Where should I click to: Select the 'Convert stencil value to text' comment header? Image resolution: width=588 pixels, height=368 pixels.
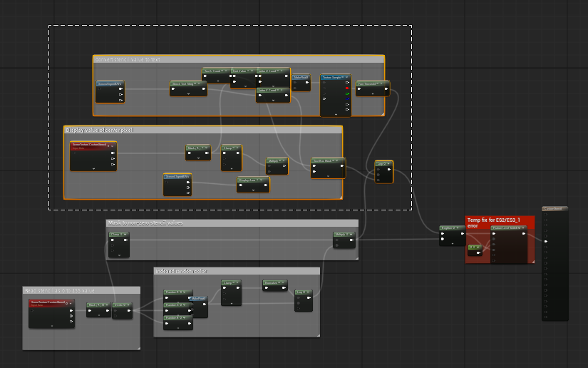(239, 59)
